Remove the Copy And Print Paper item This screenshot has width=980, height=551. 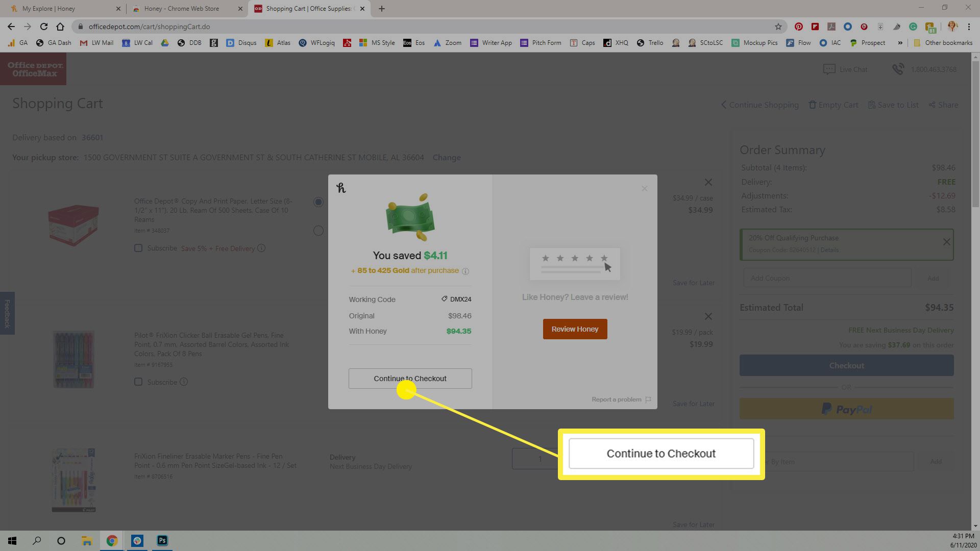[708, 182]
